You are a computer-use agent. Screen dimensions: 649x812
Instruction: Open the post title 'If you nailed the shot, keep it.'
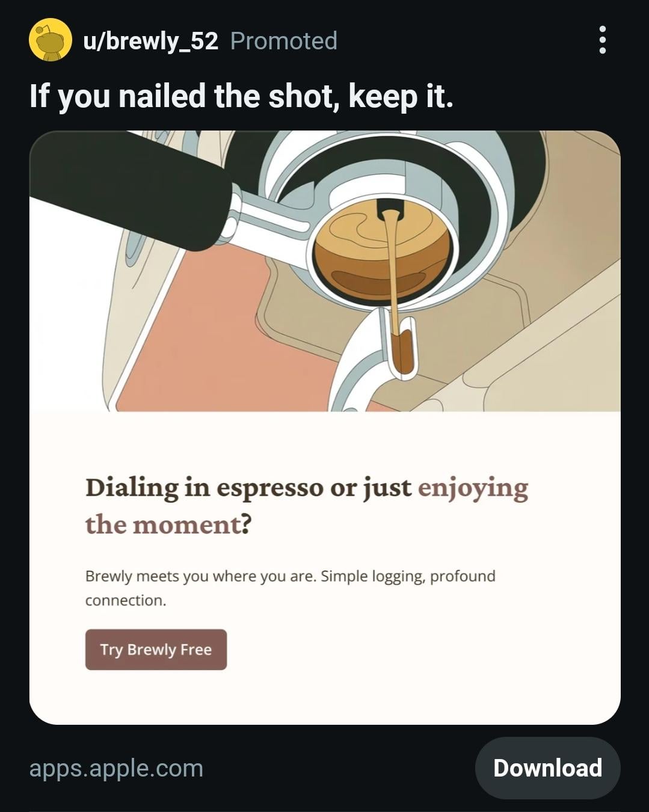pos(241,96)
